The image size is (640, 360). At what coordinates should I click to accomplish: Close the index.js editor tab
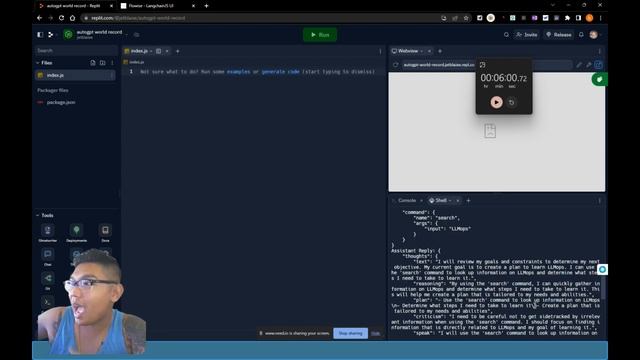167,51
